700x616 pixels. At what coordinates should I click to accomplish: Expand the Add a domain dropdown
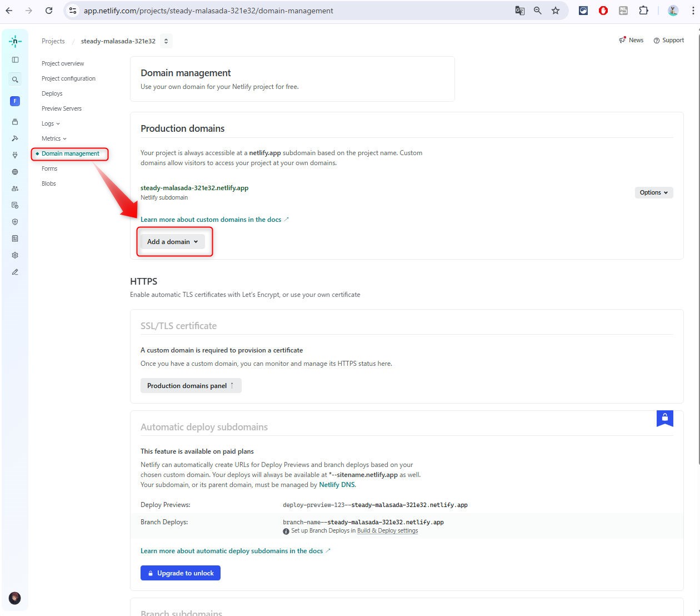pyautogui.click(x=172, y=242)
